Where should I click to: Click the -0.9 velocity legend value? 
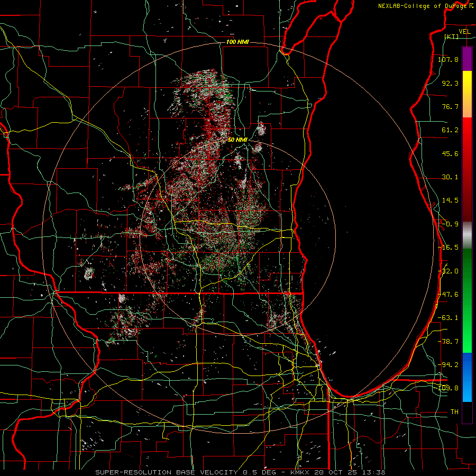450,224
